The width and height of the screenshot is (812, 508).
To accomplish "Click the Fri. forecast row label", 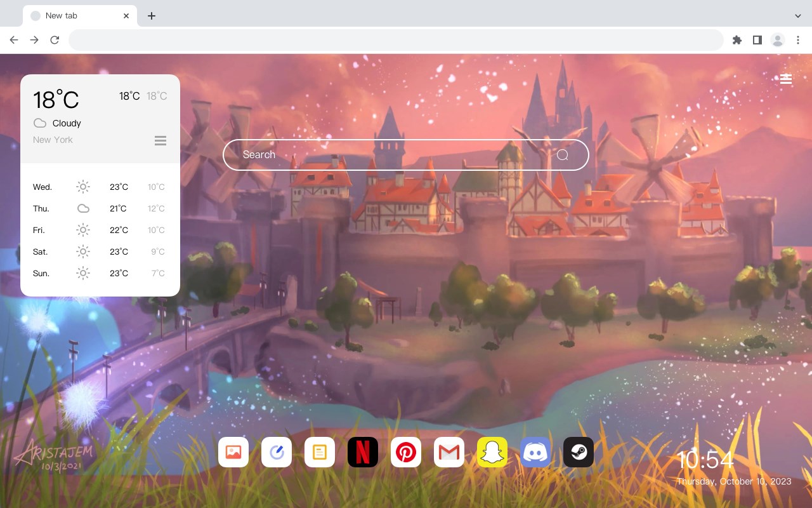I will point(39,230).
